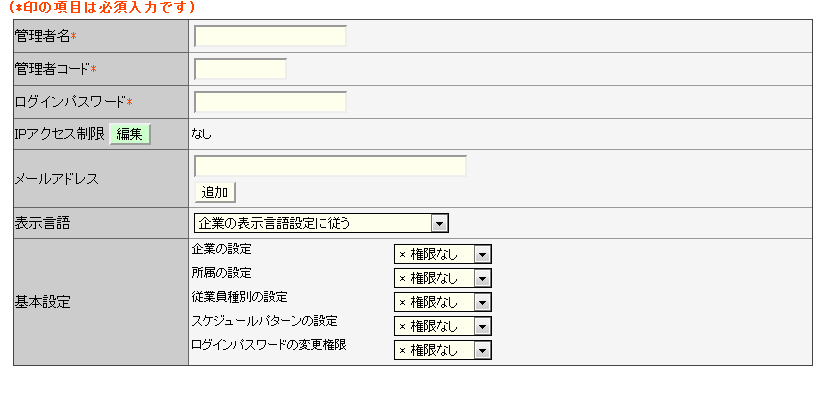Click the arrow on the ログインパスワードの変更権限 dropdown

click(x=482, y=351)
